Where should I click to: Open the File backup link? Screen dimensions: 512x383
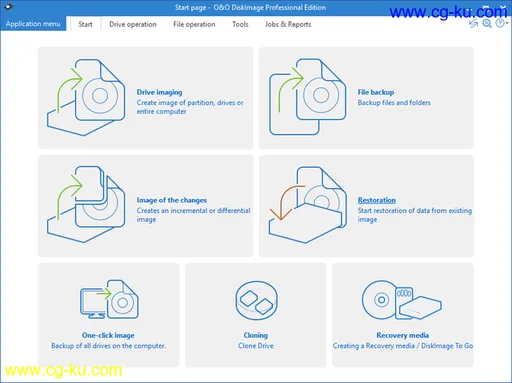(x=376, y=92)
